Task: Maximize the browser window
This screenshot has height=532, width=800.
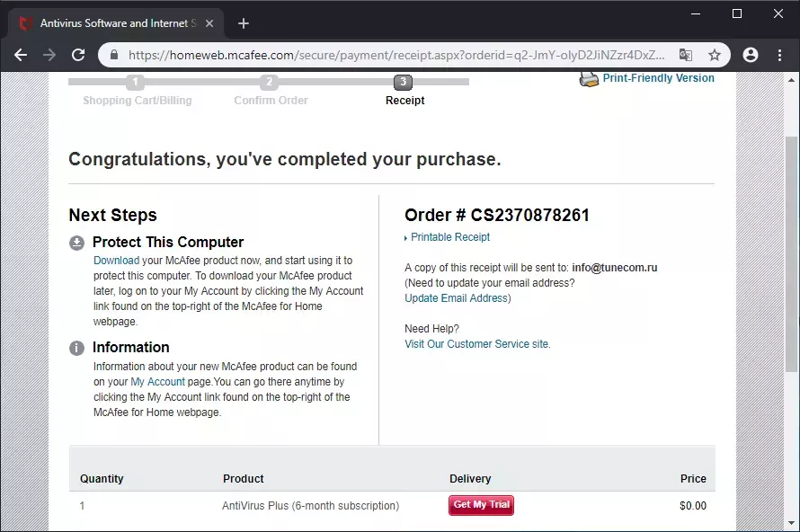Action: click(x=737, y=13)
